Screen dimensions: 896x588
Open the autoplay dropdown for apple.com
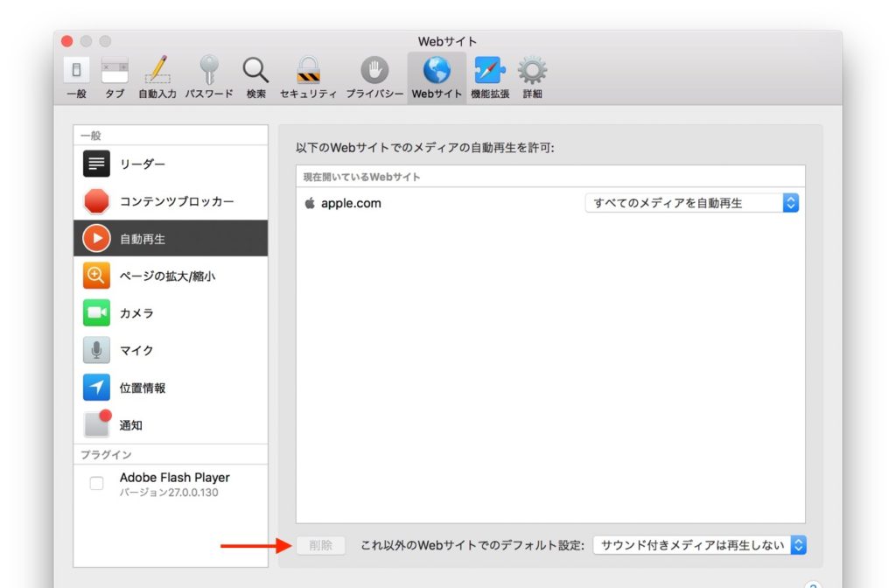tap(692, 202)
